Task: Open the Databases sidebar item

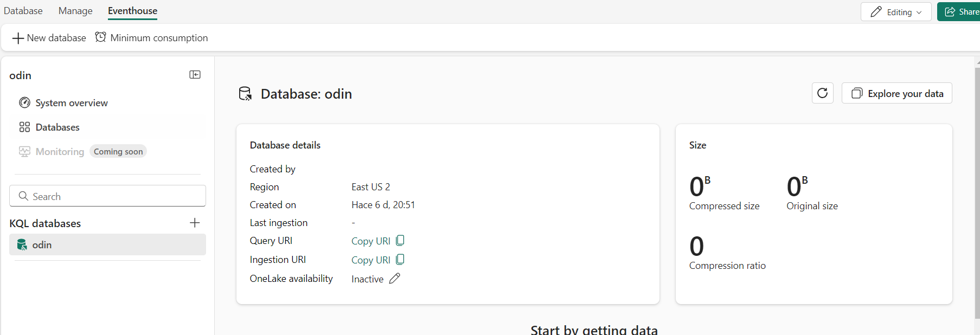Action: pyautogui.click(x=57, y=127)
